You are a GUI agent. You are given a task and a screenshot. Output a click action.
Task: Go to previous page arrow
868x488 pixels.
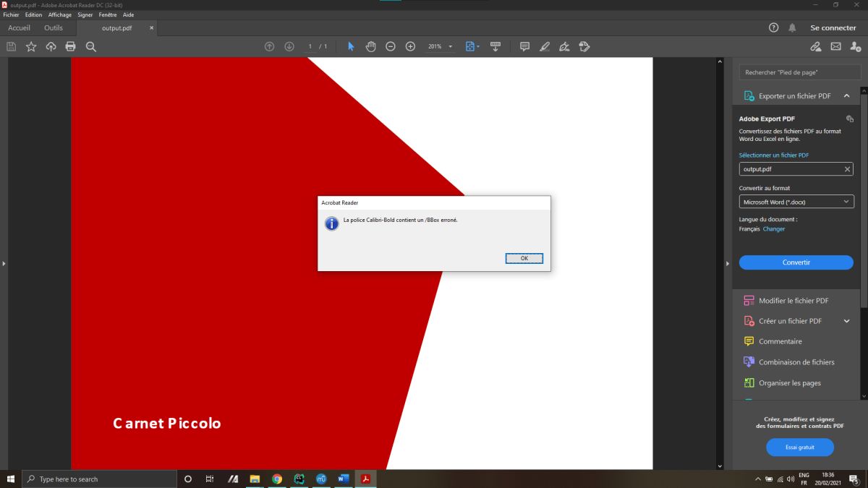point(270,46)
